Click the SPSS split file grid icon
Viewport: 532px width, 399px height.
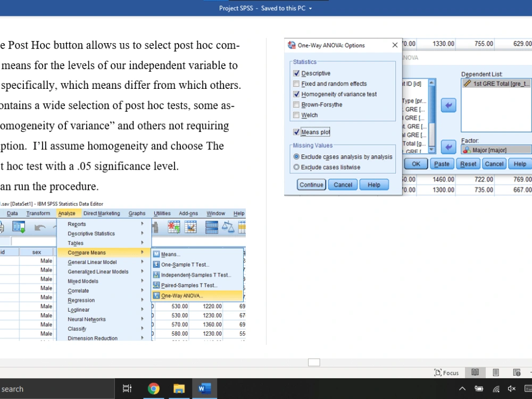click(211, 227)
